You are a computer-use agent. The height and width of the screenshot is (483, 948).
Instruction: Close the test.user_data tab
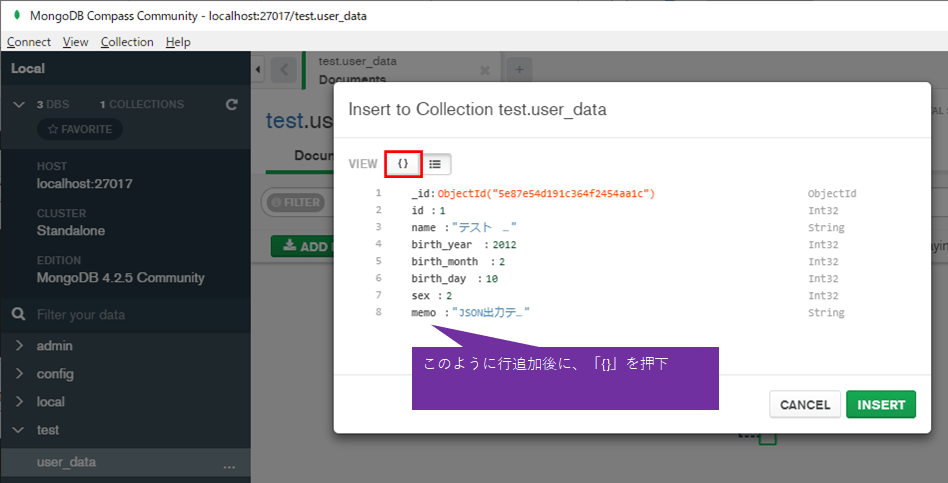pyautogui.click(x=484, y=71)
